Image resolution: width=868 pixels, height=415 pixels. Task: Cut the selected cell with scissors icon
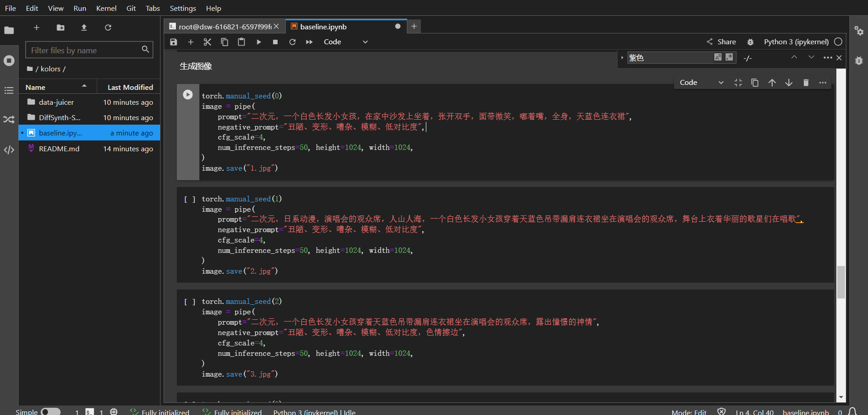coord(208,42)
